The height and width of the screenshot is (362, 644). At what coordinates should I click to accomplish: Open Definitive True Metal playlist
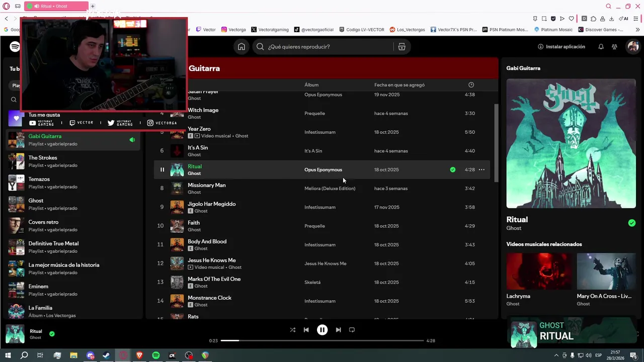click(x=73, y=247)
